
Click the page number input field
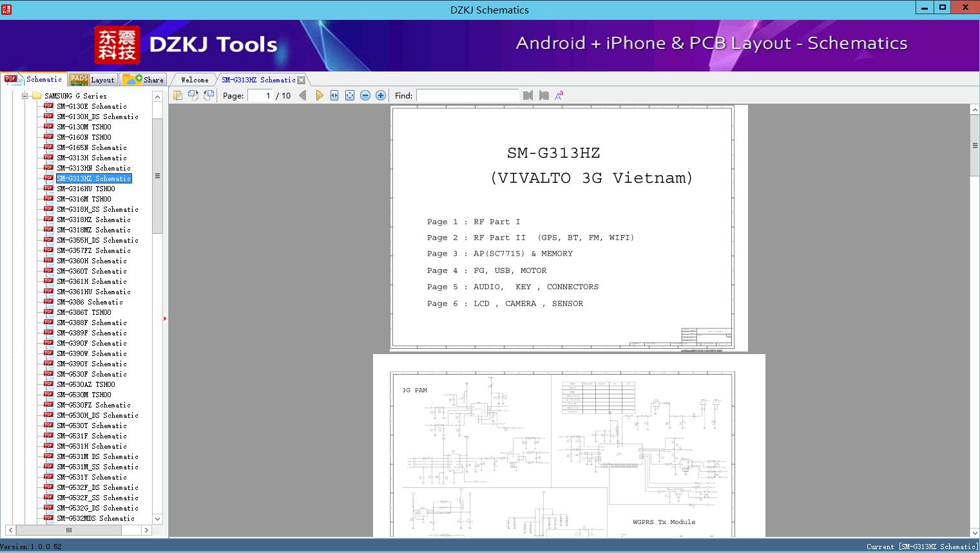coord(260,95)
